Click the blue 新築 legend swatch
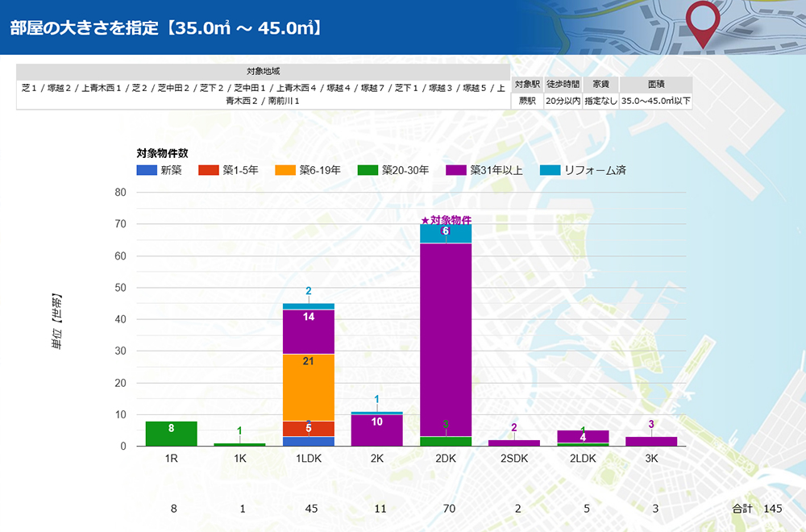Screen dimensions: 806x532 pos(146,170)
